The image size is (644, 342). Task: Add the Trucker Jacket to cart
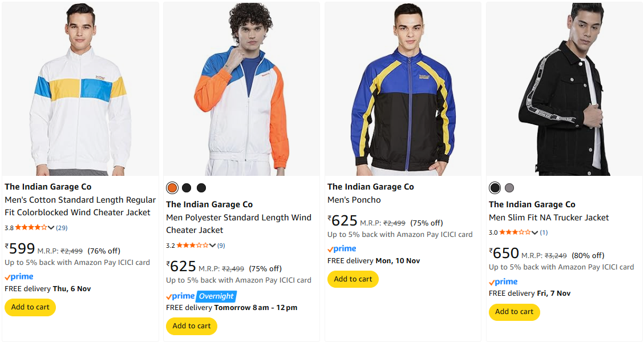point(514,312)
